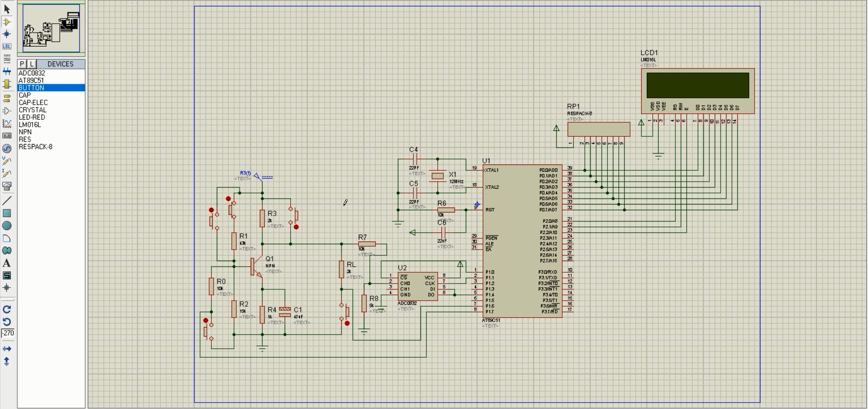Pick the Buses mode tool
Viewport: 868px width, 409px height.
point(7,71)
